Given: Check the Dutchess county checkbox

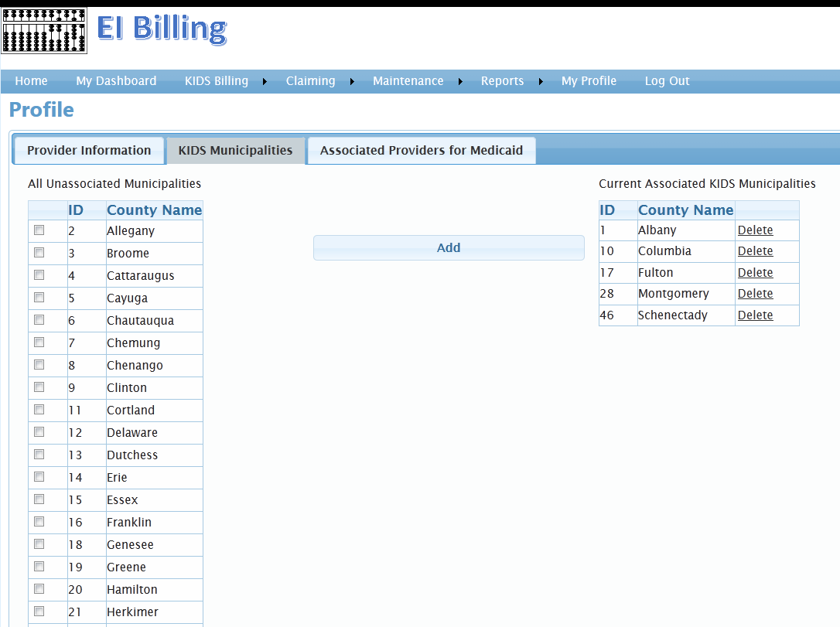Looking at the screenshot, I should point(39,454).
